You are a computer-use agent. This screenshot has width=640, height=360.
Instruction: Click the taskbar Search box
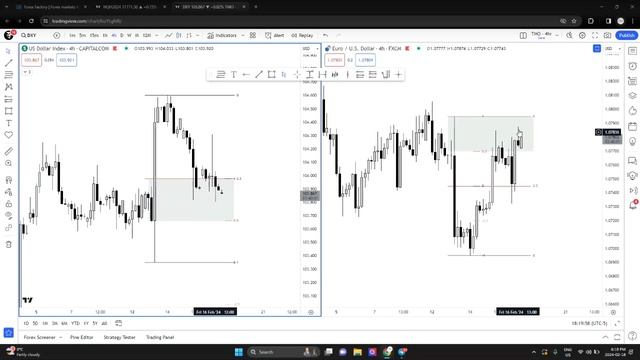(283, 352)
